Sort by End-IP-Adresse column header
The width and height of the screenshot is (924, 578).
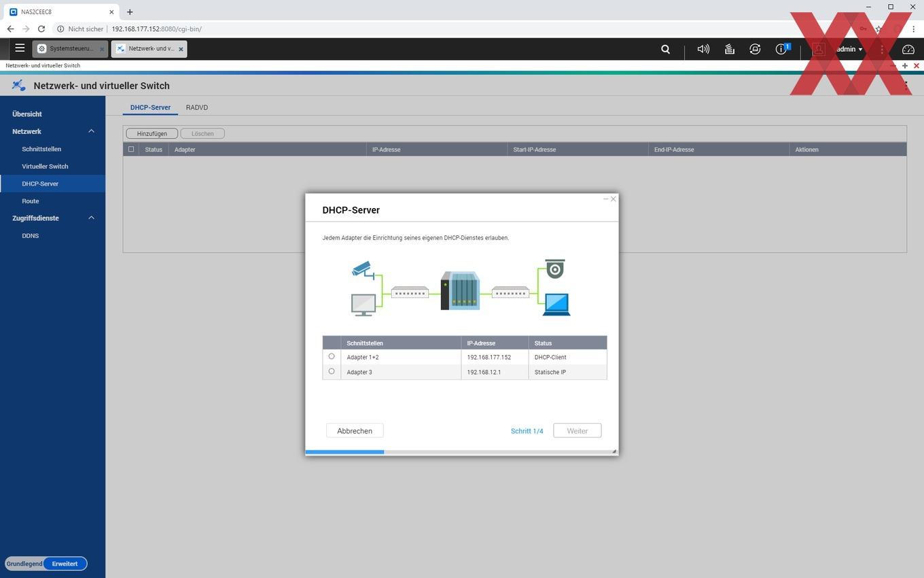point(719,150)
